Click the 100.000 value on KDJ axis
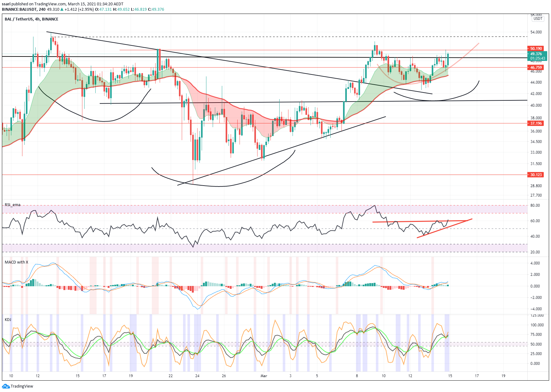 click(x=537, y=325)
